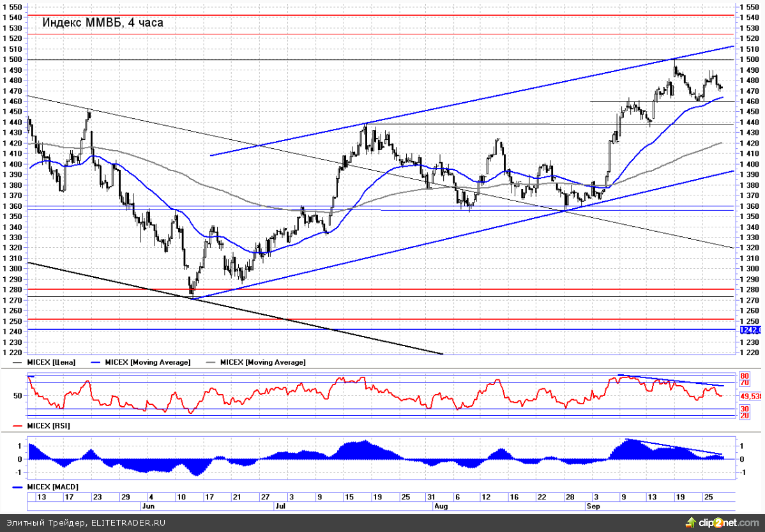The height and width of the screenshot is (532, 765).
Task: Click the RSI 80 level label
Action: point(744,376)
